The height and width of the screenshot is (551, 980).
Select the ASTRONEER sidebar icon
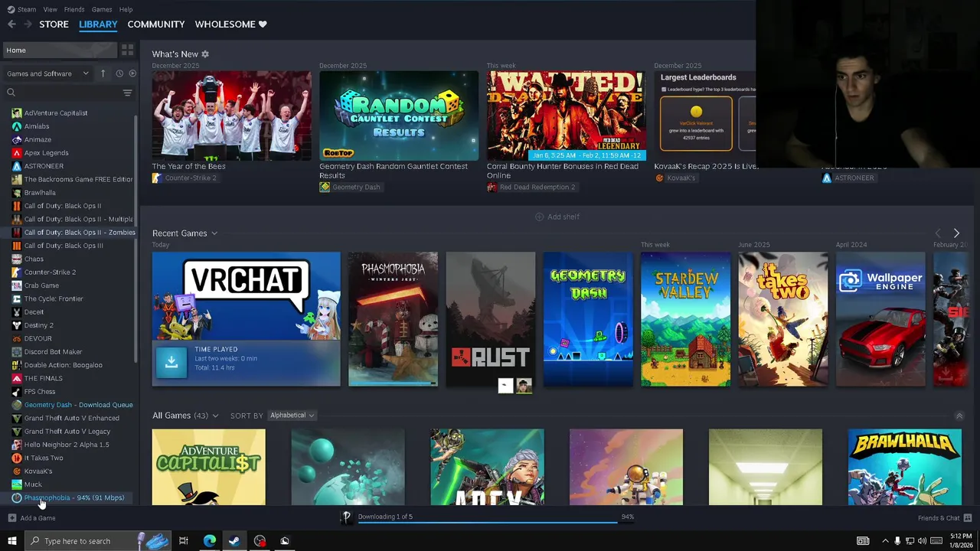(17, 166)
